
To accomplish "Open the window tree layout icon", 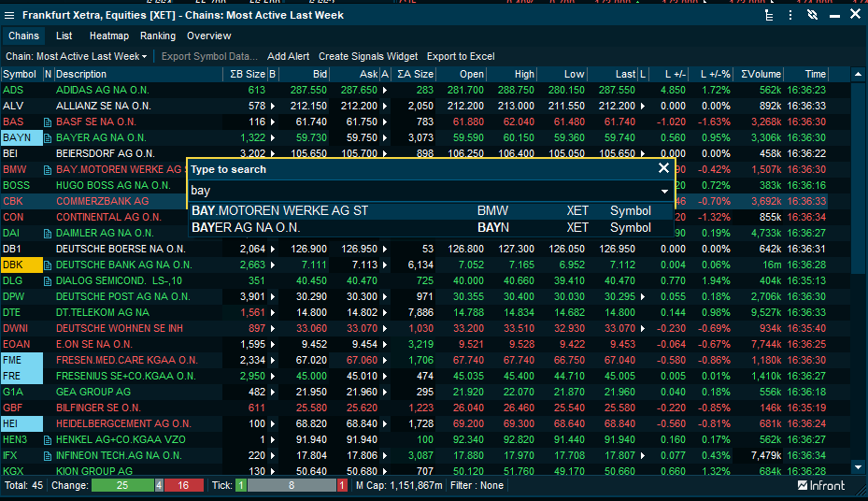I will point(768,15).
